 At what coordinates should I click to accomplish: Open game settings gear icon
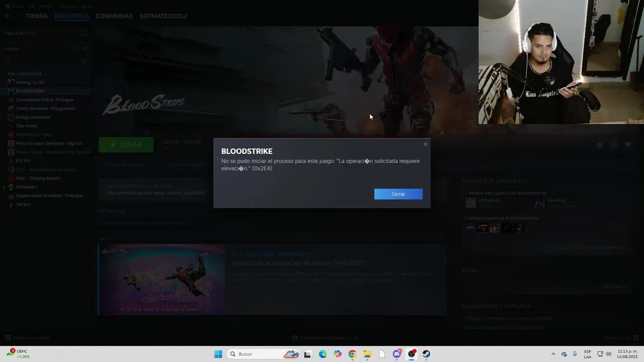pos(600,145)
